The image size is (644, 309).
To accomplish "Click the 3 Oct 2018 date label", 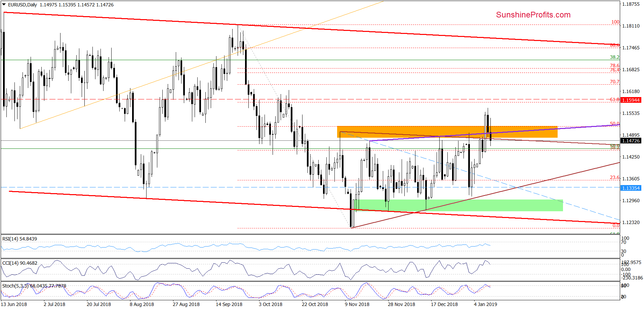I will point(271,304).
